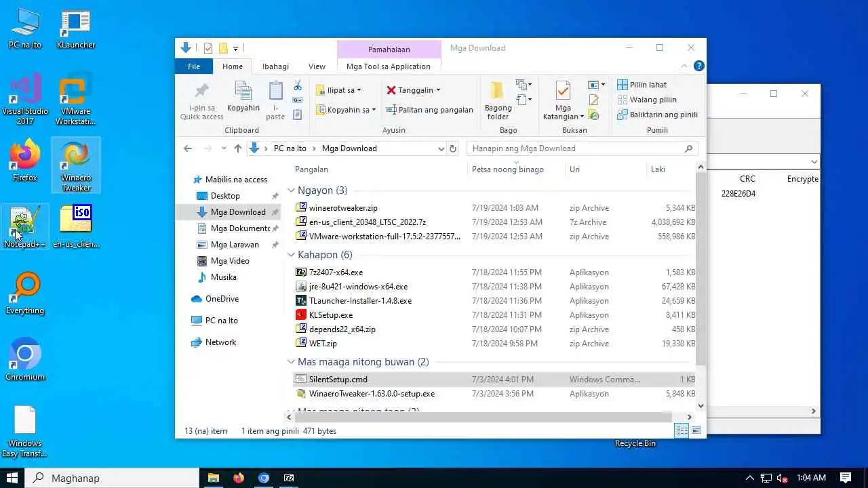Select the Home ribbon tab

[x=233, y=66]
